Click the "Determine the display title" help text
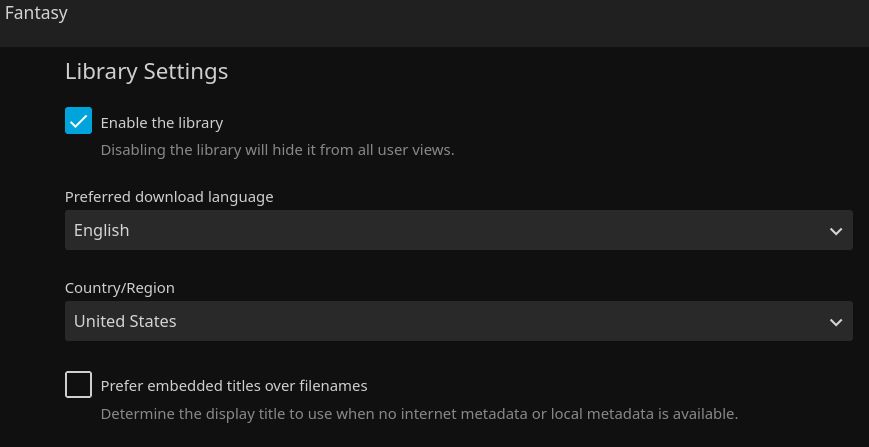869x447 pixels. point(419,413)
